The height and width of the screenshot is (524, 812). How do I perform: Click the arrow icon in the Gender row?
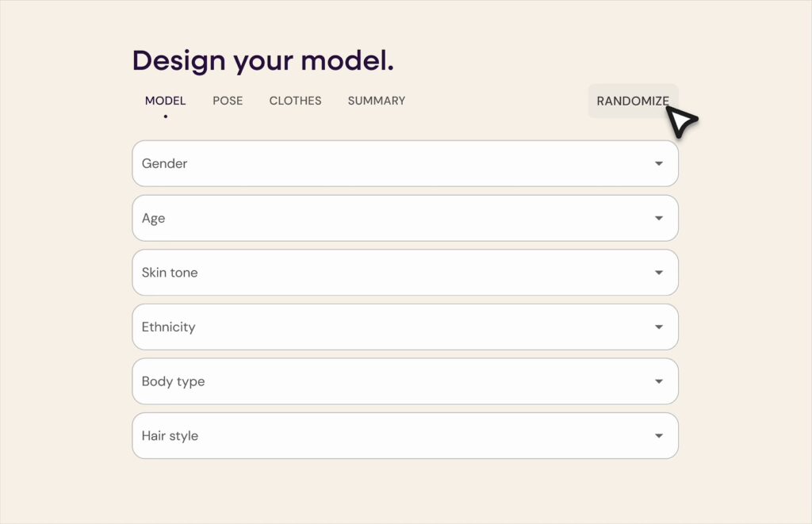[x=658, y=164]
